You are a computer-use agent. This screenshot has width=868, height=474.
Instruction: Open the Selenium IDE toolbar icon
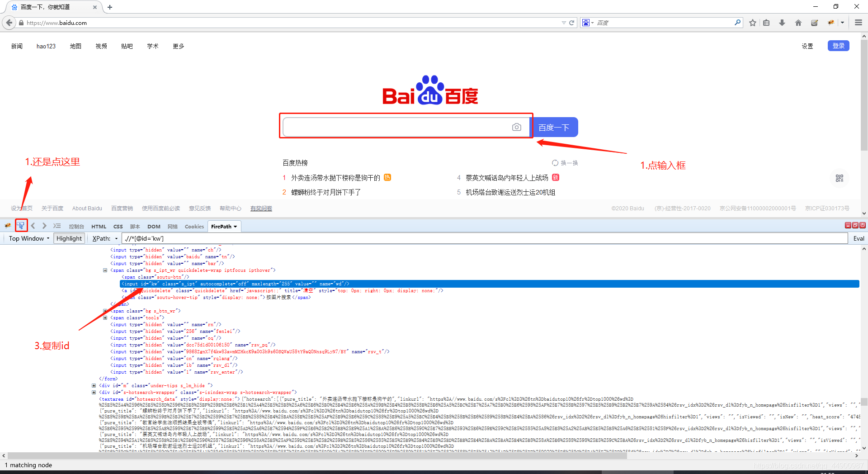pos(814,23)
